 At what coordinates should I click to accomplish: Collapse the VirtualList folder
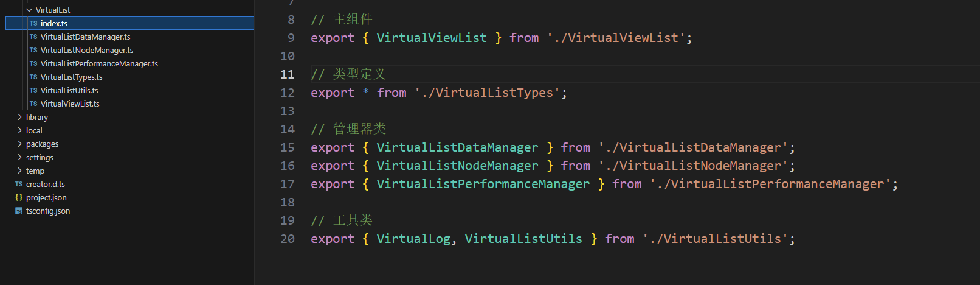29,10
